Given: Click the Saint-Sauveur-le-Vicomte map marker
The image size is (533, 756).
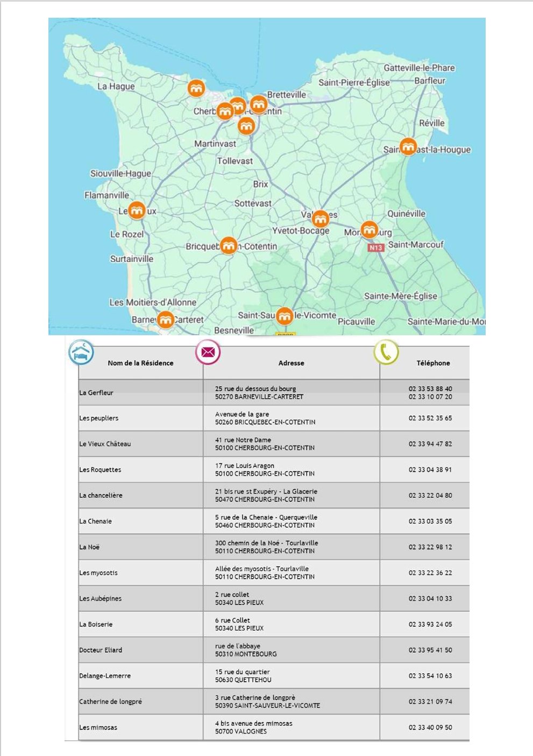Looking at the screenshot, I should click(285, 316).
